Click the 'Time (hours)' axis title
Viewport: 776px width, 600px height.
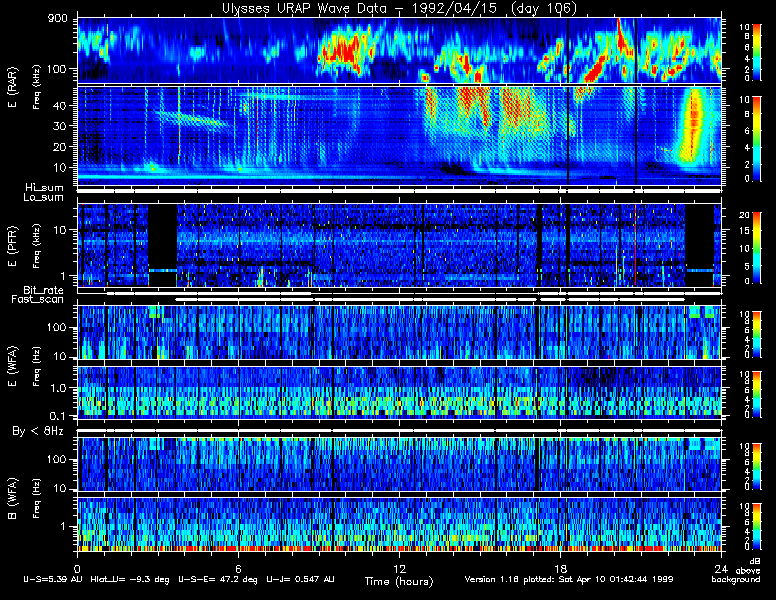pyautogui.click(x=399, y=581)
